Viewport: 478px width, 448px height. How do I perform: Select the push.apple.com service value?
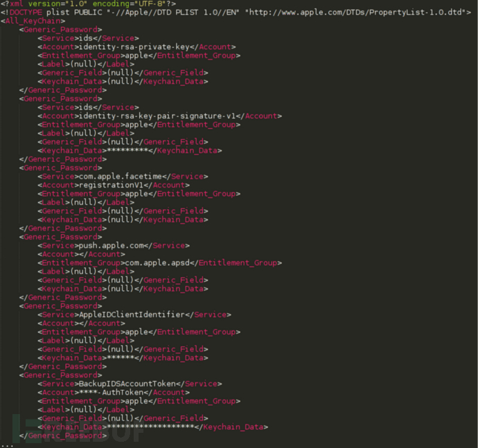112,246
